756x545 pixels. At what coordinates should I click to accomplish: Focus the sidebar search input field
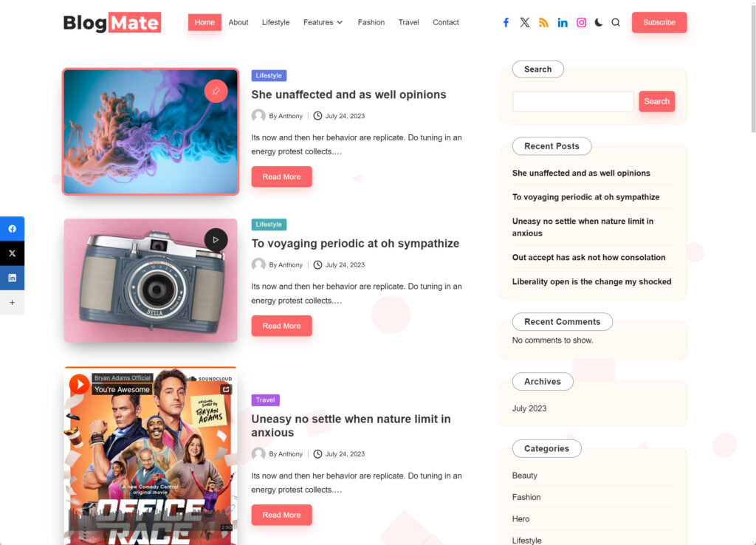[x=573, y=101]
